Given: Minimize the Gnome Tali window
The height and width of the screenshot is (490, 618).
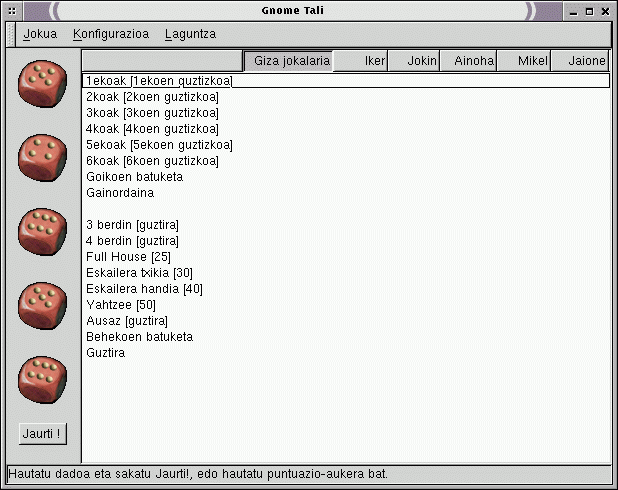Looking at the screenshot, I should [573, 11].
